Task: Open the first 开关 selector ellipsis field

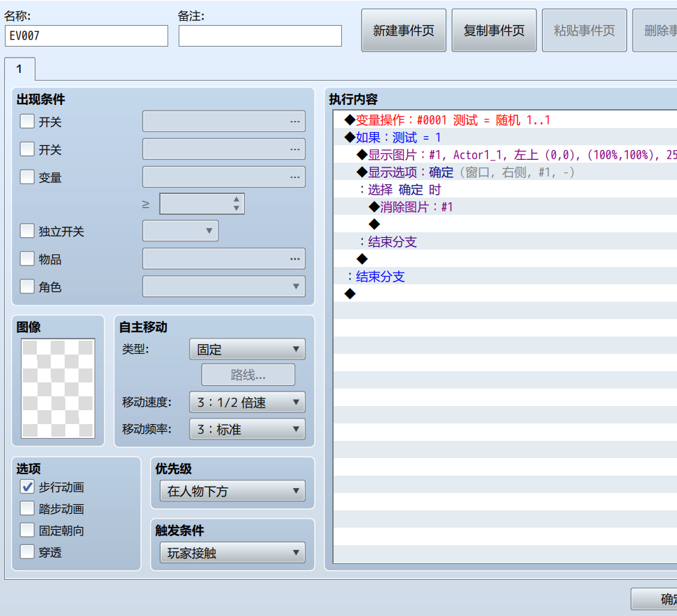Action: coord(224,122)
